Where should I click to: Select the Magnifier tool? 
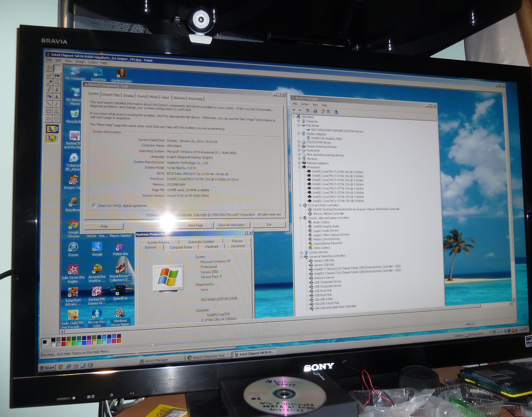(x=57, y=82)
